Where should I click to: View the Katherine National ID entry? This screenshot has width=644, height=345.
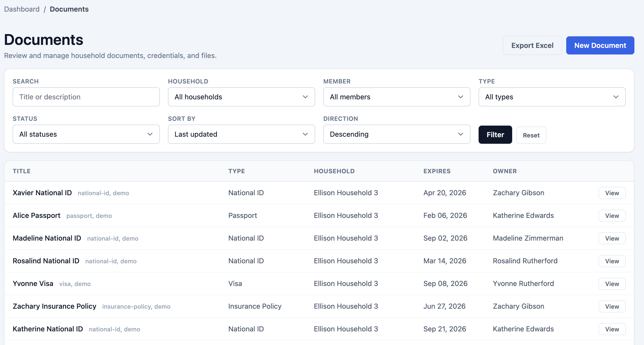pos(612,329)
